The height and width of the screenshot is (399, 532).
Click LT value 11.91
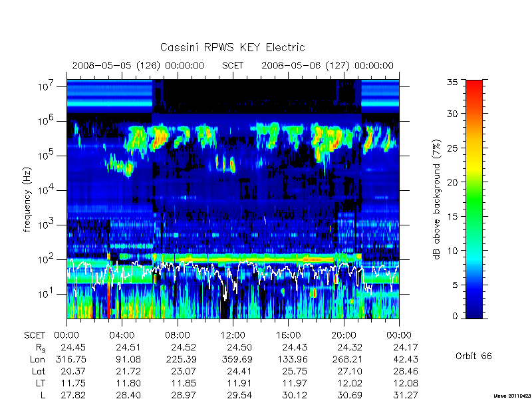pos(239,384)
